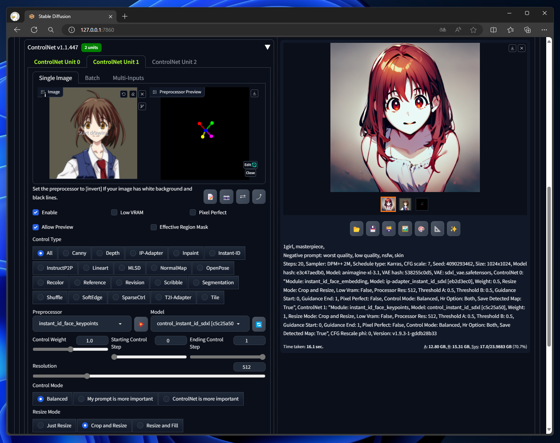The image size is (560, 443).
Task: Open the webcam button under the image
Action: tap(226, 197)
